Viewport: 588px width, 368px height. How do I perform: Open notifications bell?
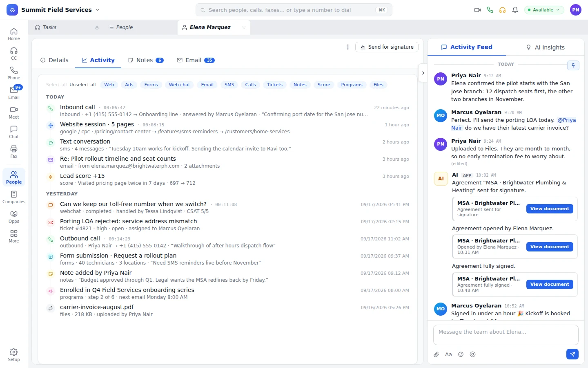(515, 10)
